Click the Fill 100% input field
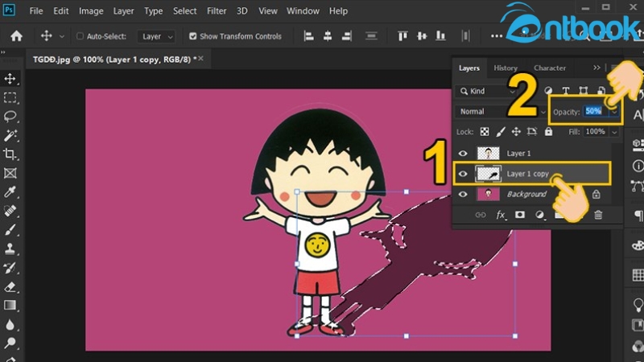 pos(595,132)
